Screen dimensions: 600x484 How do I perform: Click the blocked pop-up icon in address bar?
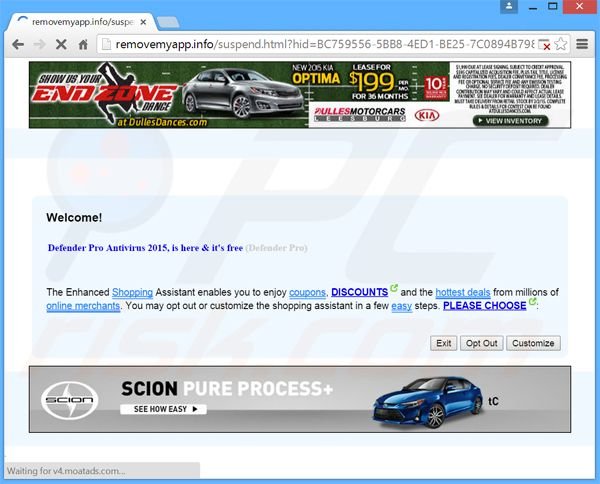(544, 45)
